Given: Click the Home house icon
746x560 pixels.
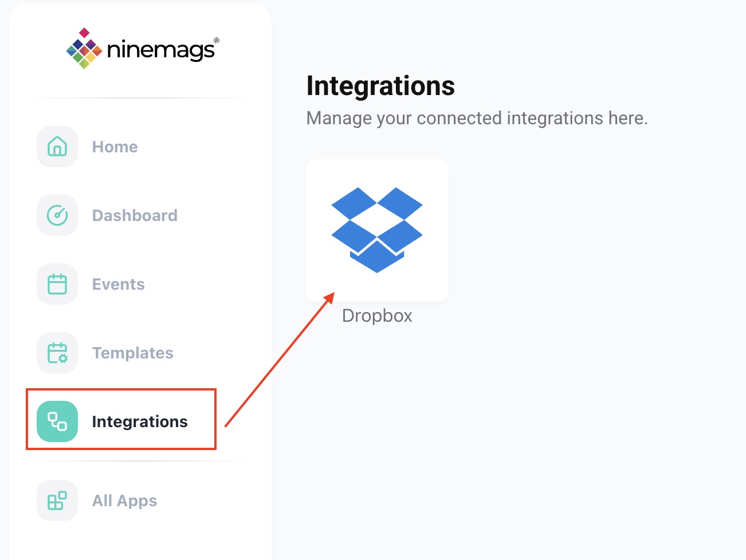Looking at the screenshot, I should pyautogui.click(x=57, y=147).
